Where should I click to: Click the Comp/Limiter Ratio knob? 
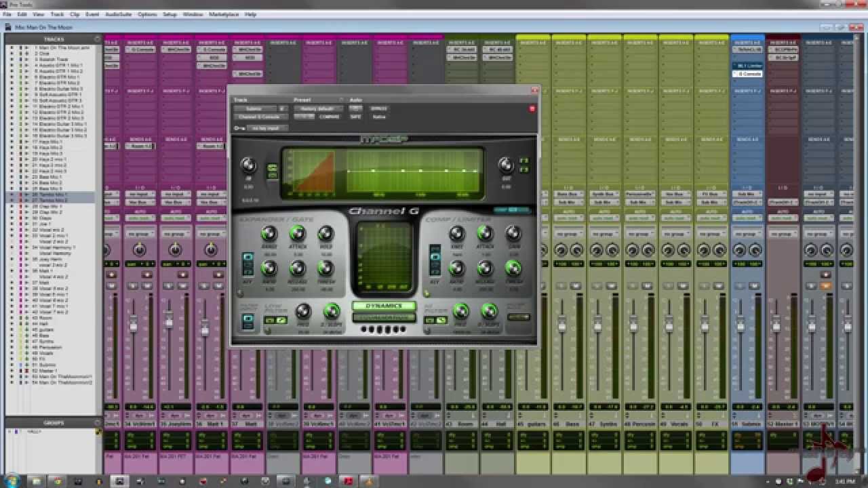click(456, 268)
